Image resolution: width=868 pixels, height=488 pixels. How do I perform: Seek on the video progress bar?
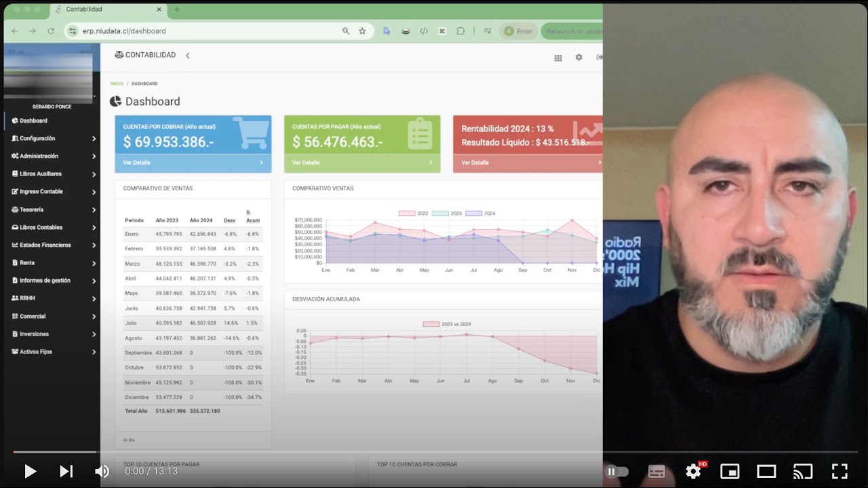coord(434,451)
